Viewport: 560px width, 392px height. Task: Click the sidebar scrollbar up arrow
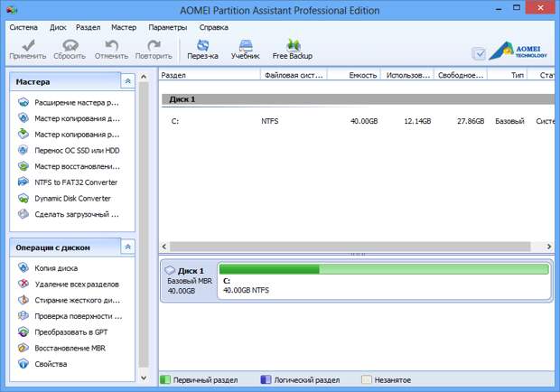pyautogui.click(x=144, y=77)
